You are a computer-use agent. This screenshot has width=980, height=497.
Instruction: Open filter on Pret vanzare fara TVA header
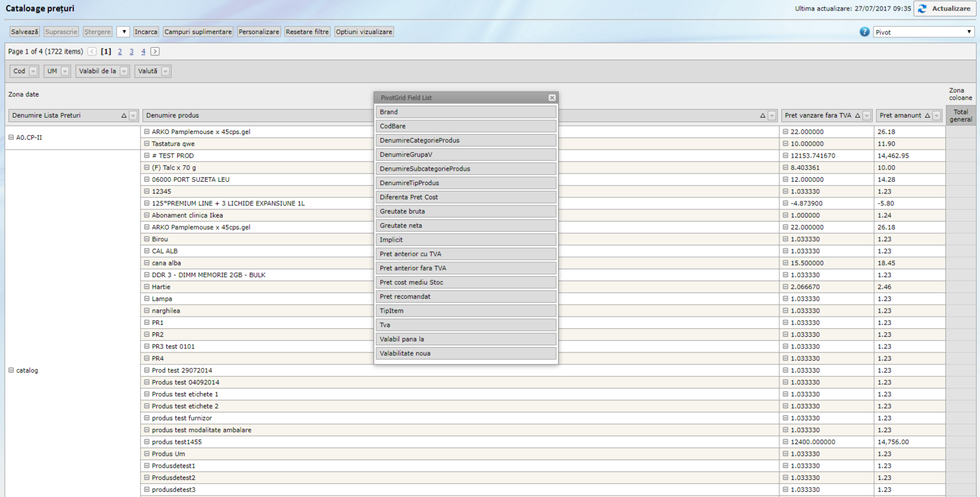pyautogui.click(x=867, y=116)
